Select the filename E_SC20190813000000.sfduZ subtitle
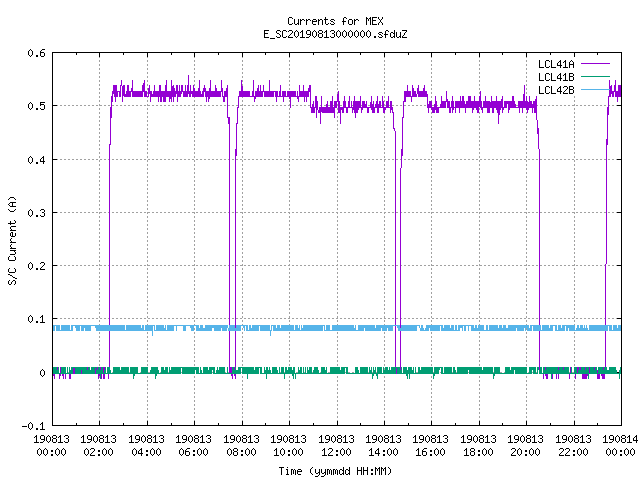Screen dimensions: 640x480 [335, 34]
